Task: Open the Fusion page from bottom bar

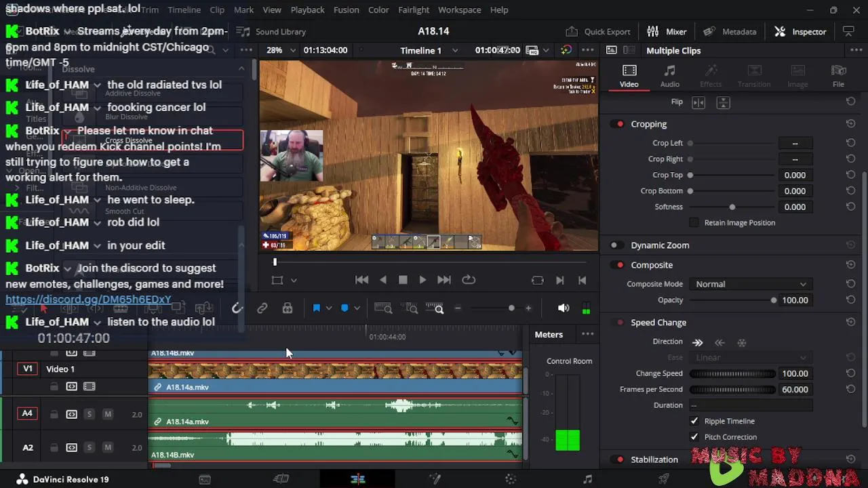Action: point(435,479)
